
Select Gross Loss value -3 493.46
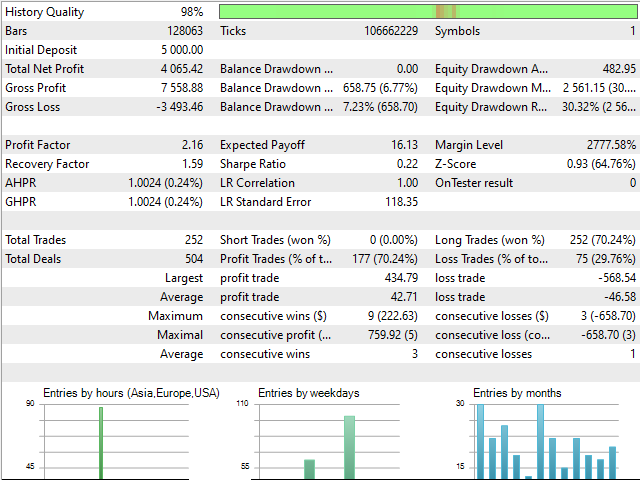(x=180, y=107)
